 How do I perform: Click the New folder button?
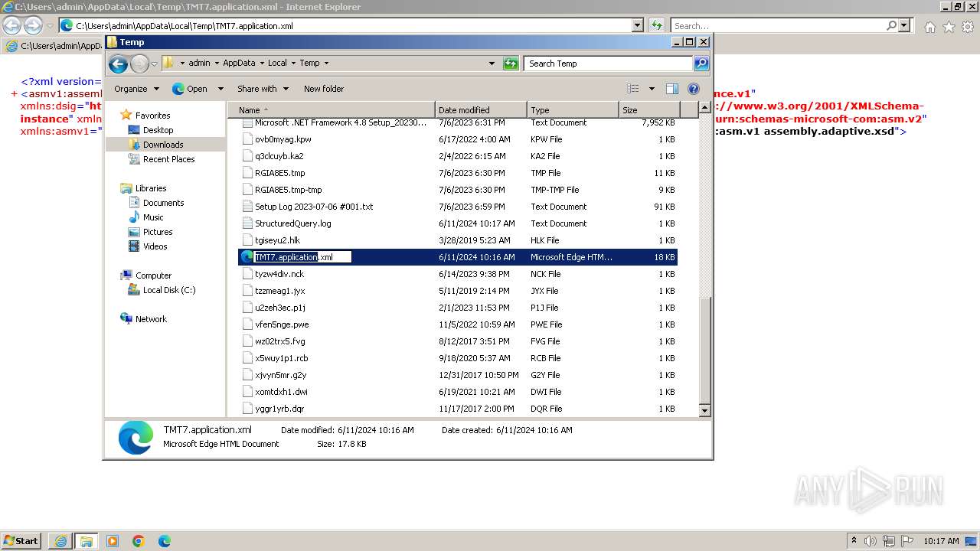pyautogui.click(x=324, y=89)
